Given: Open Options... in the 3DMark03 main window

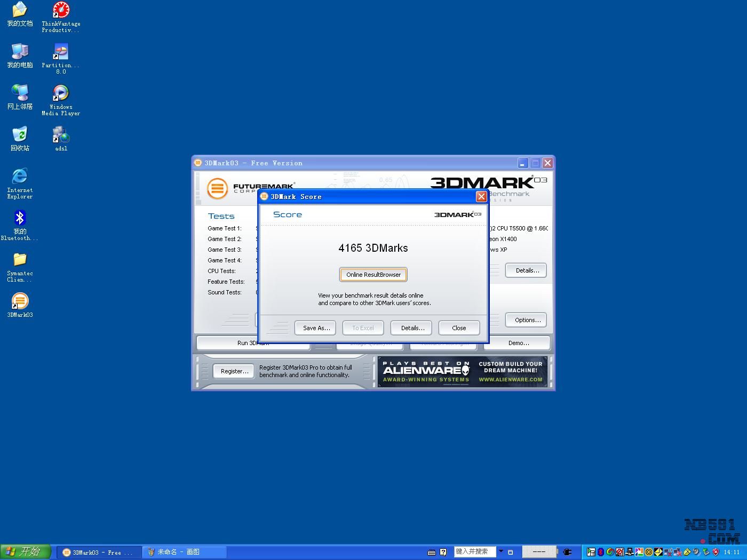Looking at the screenshot, I should (526, 320).
